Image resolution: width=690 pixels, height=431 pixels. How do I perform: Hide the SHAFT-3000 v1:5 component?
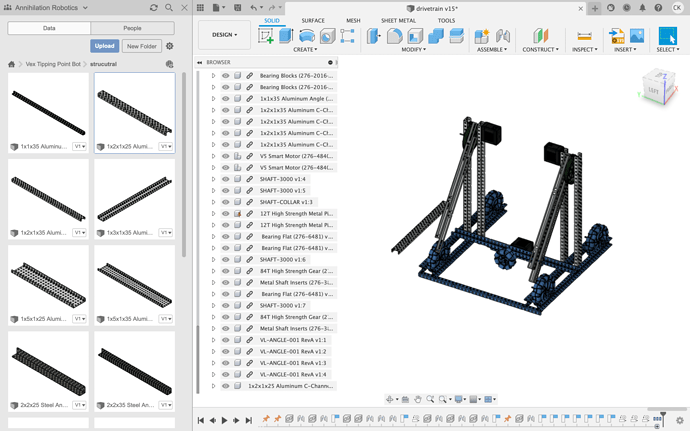pos(226,191)
